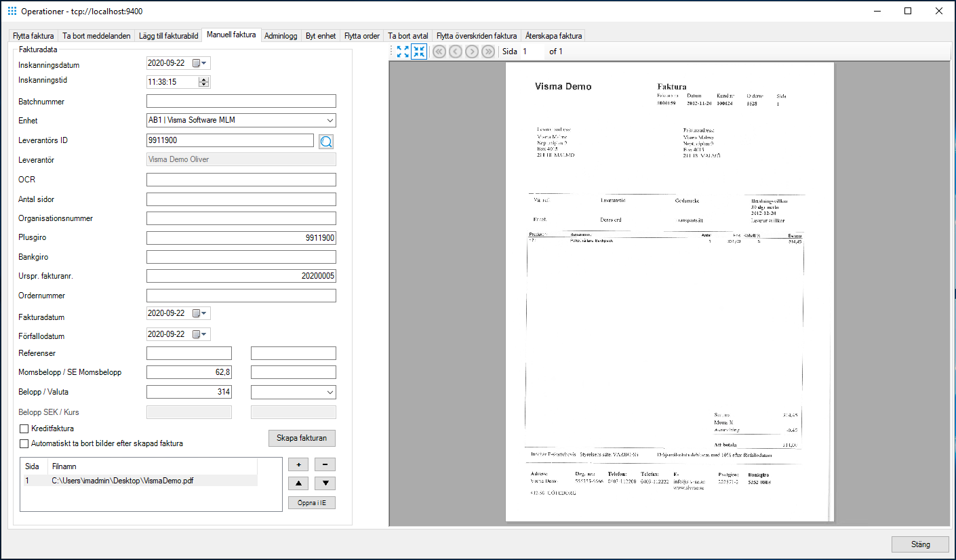This screenshot has width=956, height=560.
Task: Move page up using the up-triangle icon
Action: point(298,482)
